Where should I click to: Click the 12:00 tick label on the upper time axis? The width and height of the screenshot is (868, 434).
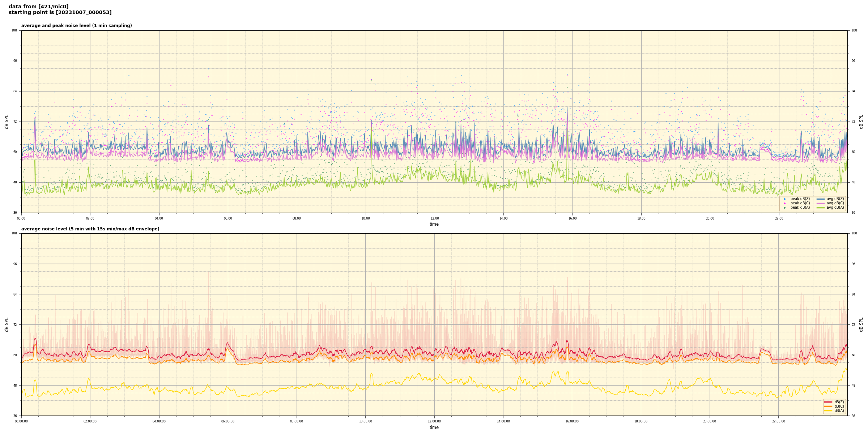tap(434, 218)
